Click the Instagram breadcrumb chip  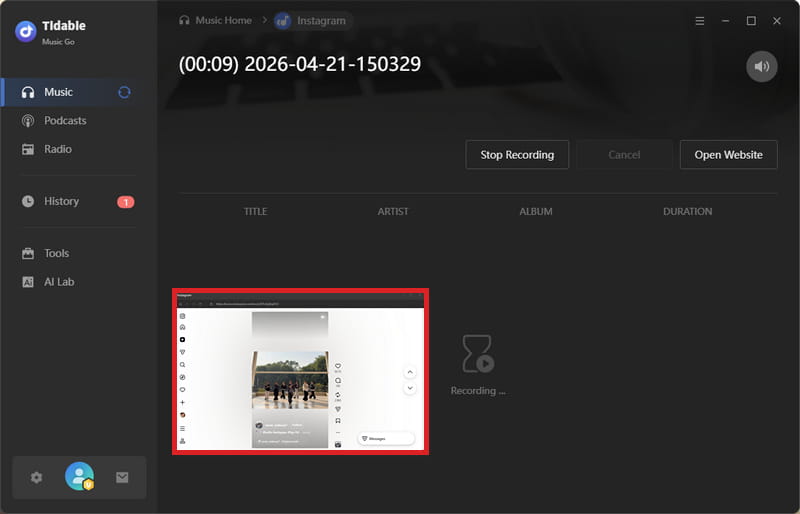[x=313, y=21]
